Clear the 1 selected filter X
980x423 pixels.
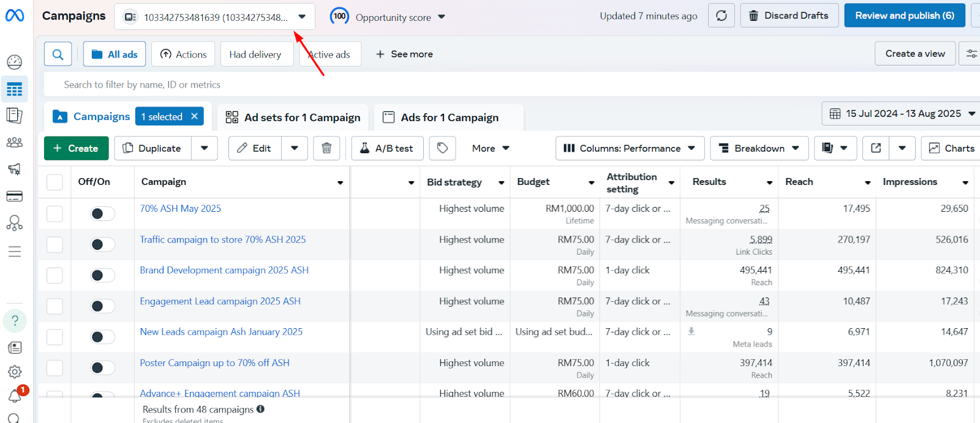coord(195,116)
